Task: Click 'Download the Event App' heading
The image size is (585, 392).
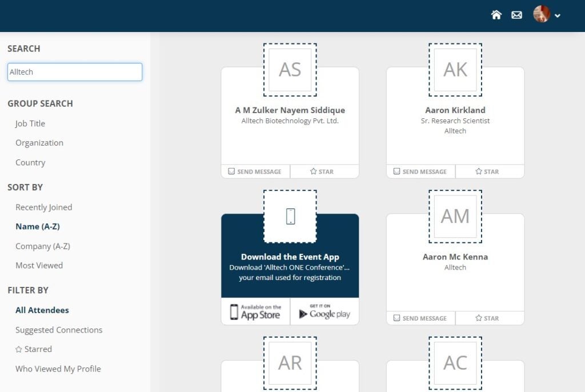Action: [x=290, y=257]
